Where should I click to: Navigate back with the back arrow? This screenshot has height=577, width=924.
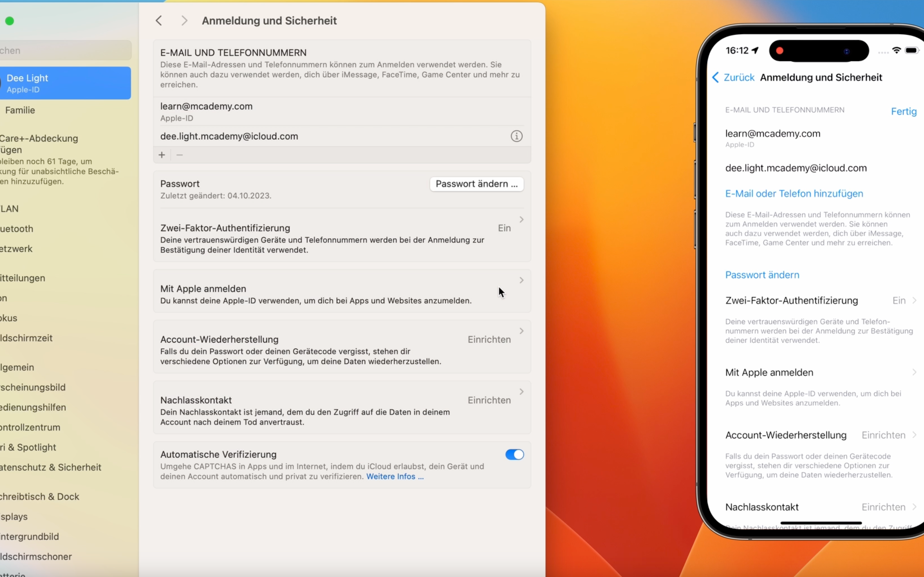[x=159, y=21]
